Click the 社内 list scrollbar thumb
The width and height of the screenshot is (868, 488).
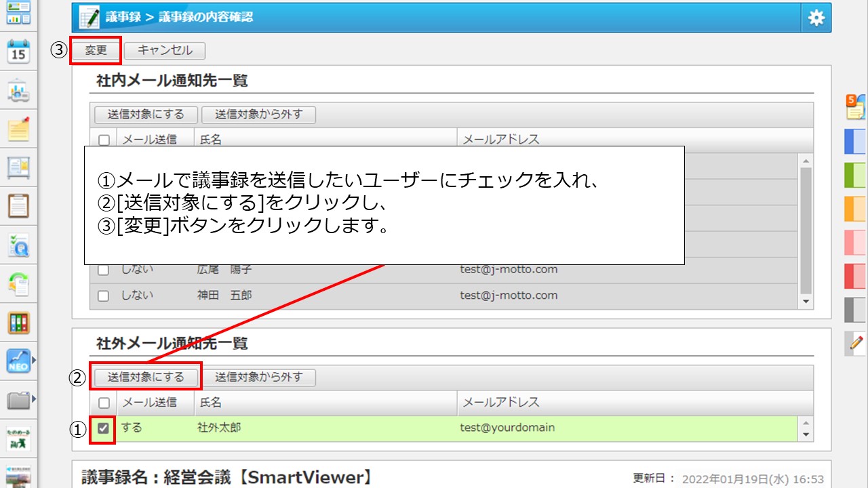click(806, 230)
